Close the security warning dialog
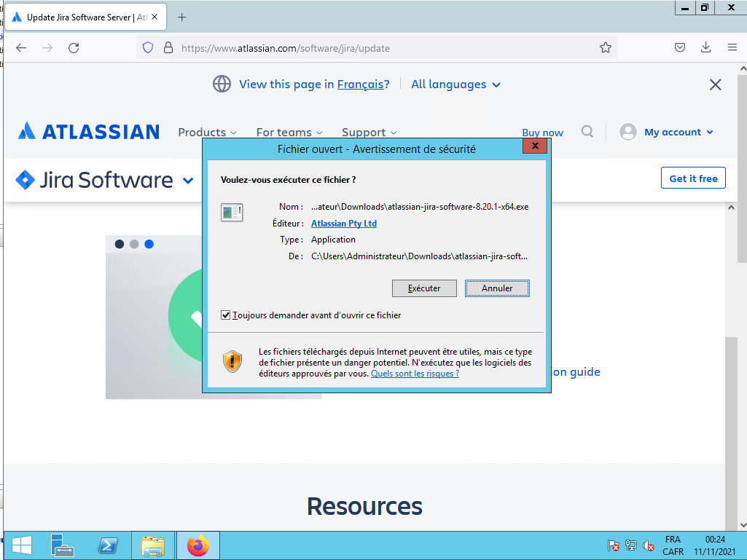Viewport: 747px width, 560px height. (x=534, y=146)
